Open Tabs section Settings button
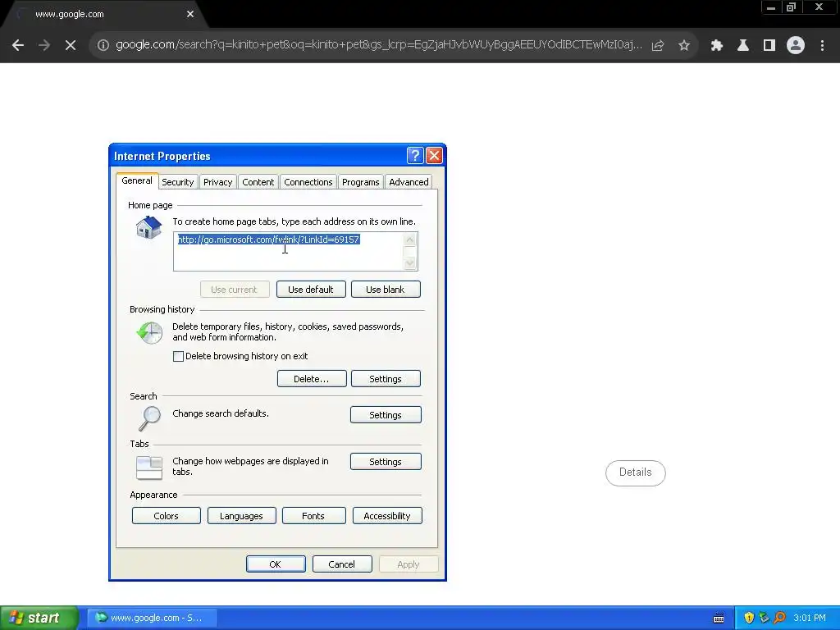This screenshot has height=630, width=840. 386,462
